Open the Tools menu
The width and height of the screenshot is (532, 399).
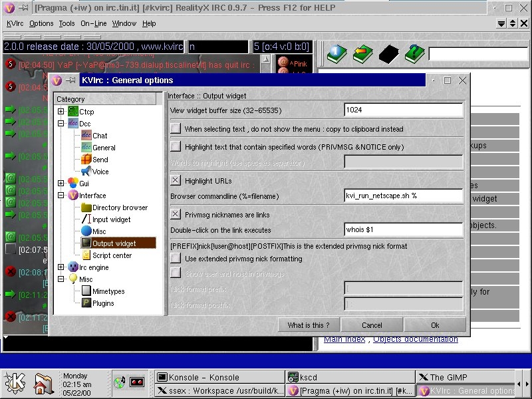click(x=66, y=23)
